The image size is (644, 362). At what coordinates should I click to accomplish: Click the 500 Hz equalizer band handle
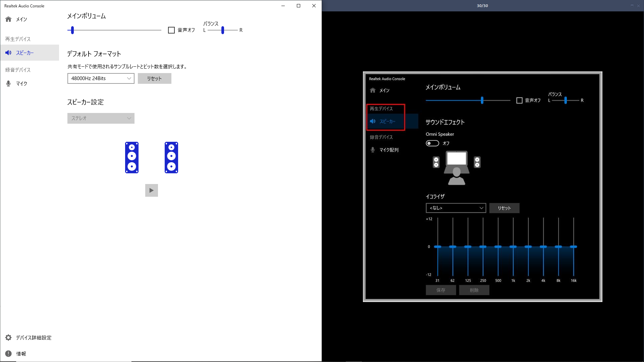click(x=498, y=247)
